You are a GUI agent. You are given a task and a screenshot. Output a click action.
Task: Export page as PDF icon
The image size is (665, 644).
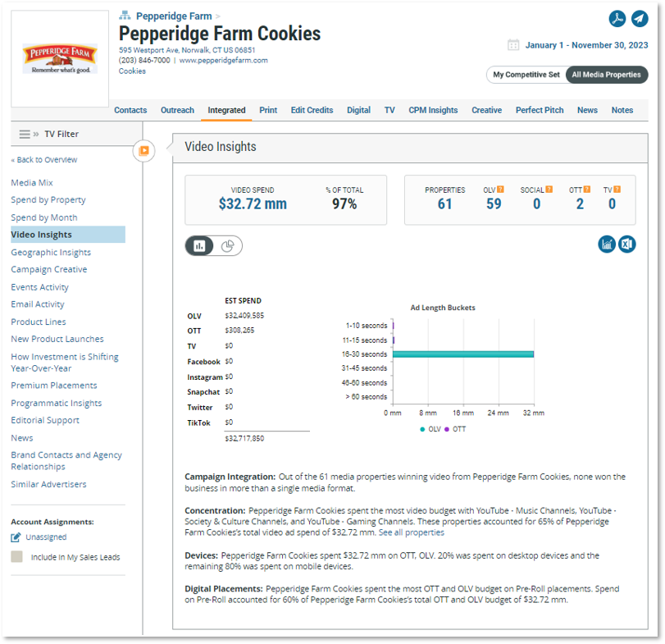pos(617,19)
